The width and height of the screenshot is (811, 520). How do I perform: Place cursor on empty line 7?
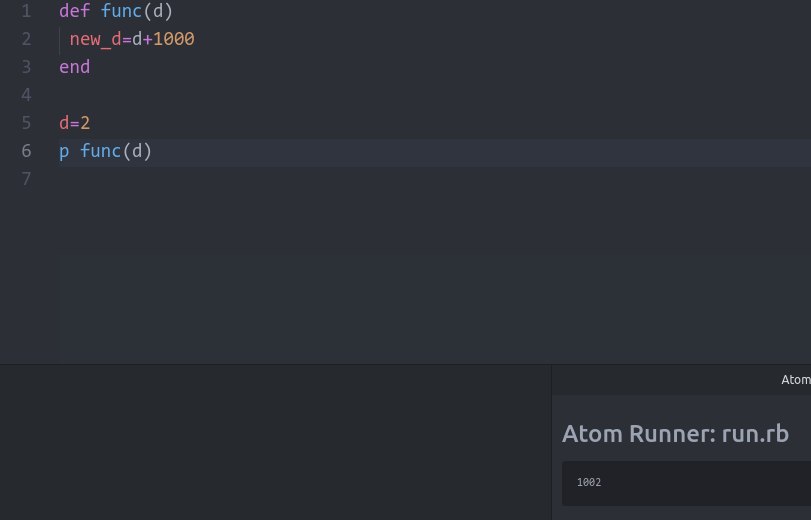[x=434, y=179]
